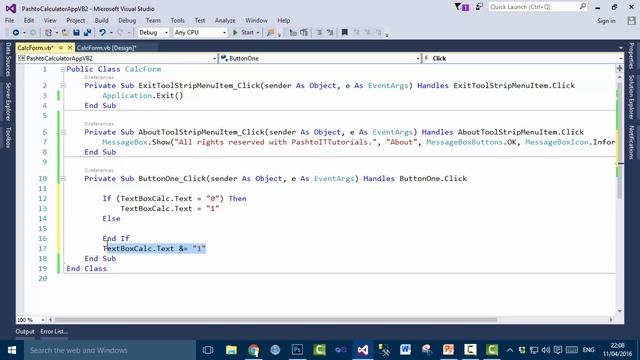Screen dimensions: 640x360
Task: Close the CalcForm.vb code tab
Action: [x=70, y=48]
